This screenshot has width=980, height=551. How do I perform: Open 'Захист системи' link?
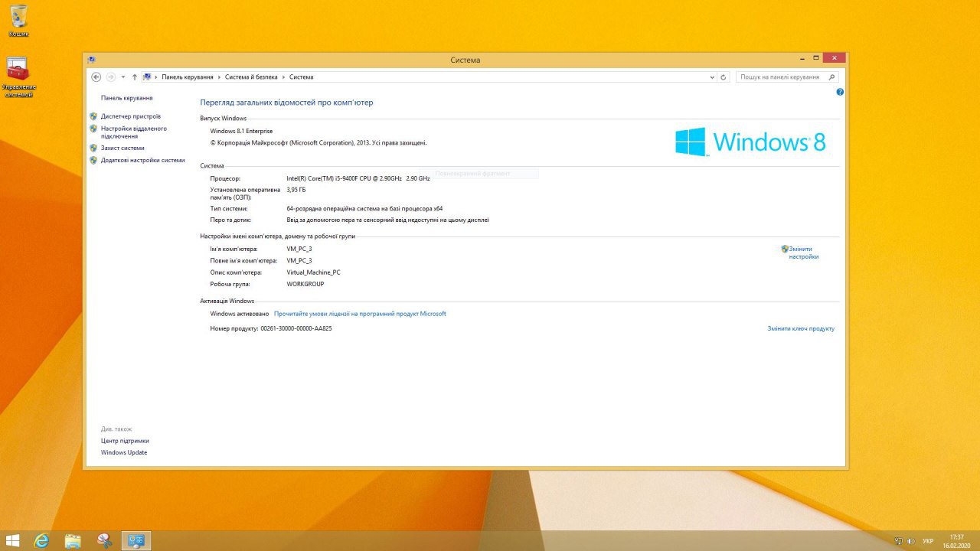[x=122, y=148]
